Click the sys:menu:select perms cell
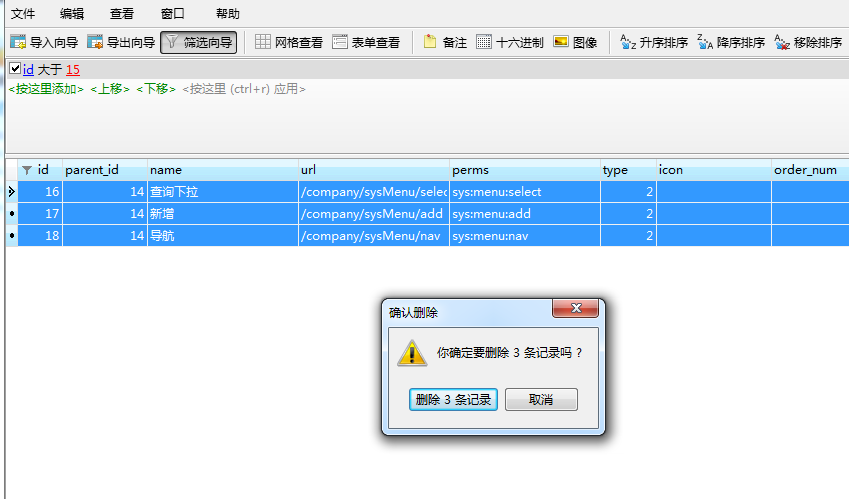 coord(525,192)
